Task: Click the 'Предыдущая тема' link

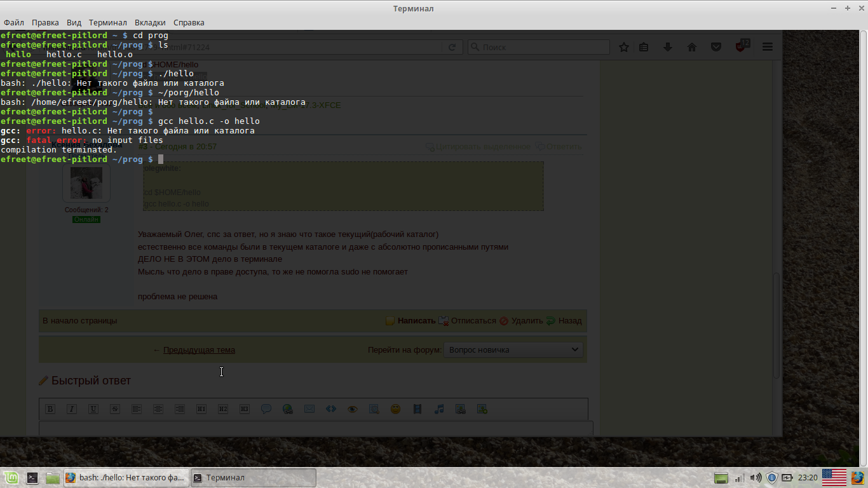Action: pyautogui.click(x=199, y=349)
